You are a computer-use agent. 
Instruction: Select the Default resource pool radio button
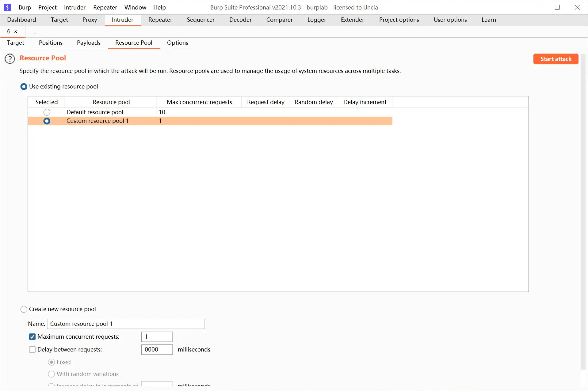click(47, 112)
